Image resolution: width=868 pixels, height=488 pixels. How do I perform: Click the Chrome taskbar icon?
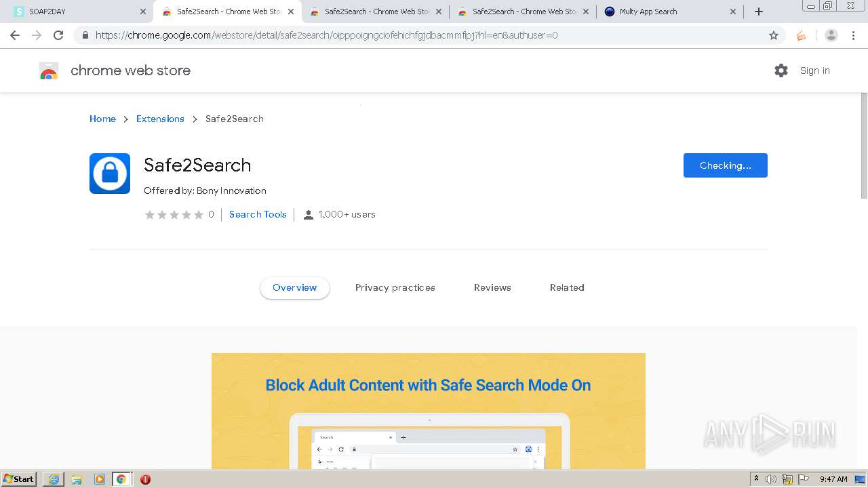coord(121,479)
